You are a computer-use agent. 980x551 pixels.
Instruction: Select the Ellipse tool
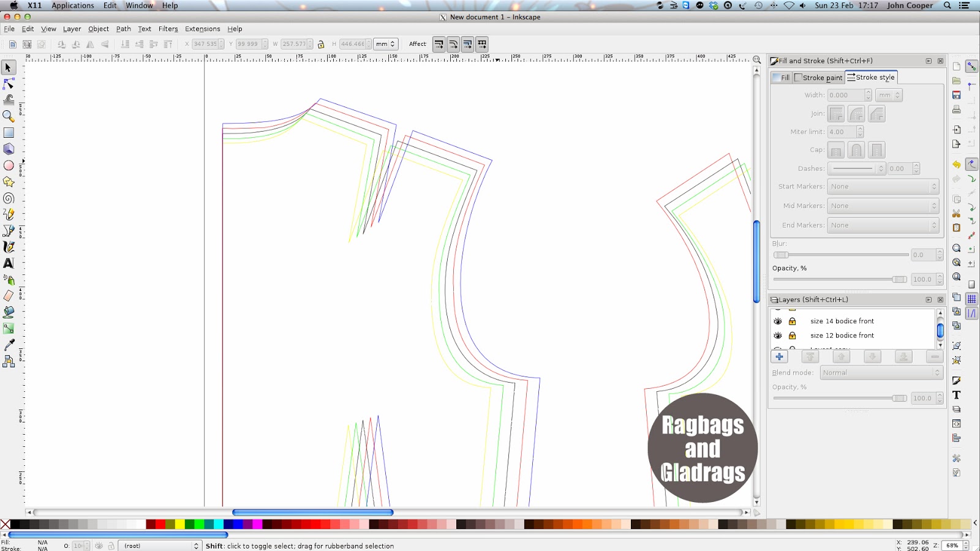pos(9,165)
